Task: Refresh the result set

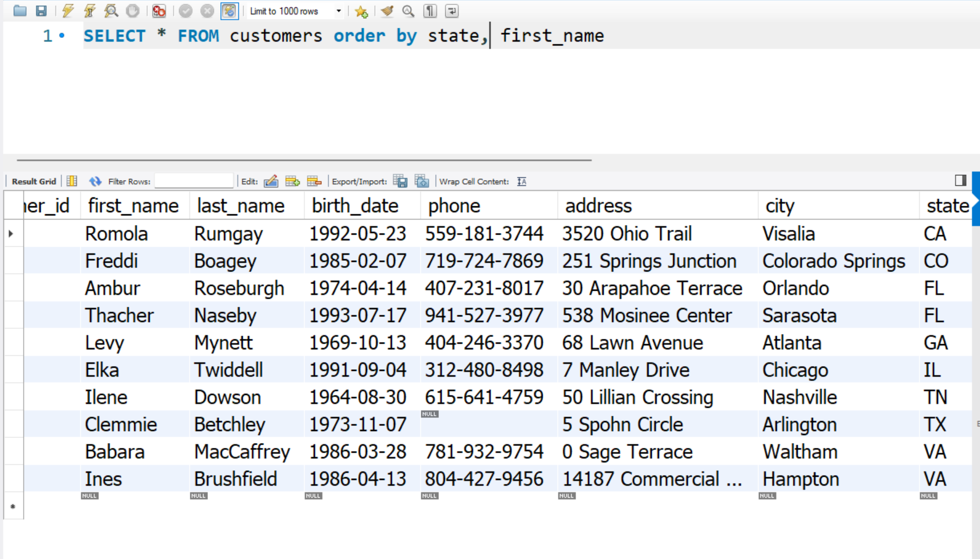Action: click(x=95, y=181)
